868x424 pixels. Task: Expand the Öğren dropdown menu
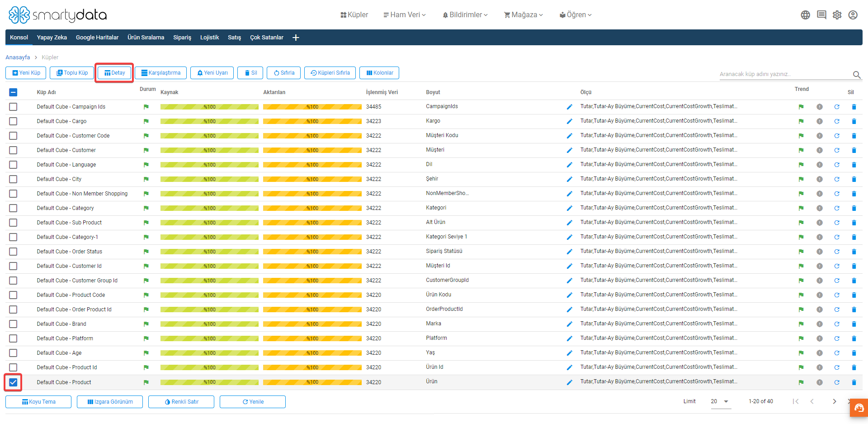coord(576,15)
